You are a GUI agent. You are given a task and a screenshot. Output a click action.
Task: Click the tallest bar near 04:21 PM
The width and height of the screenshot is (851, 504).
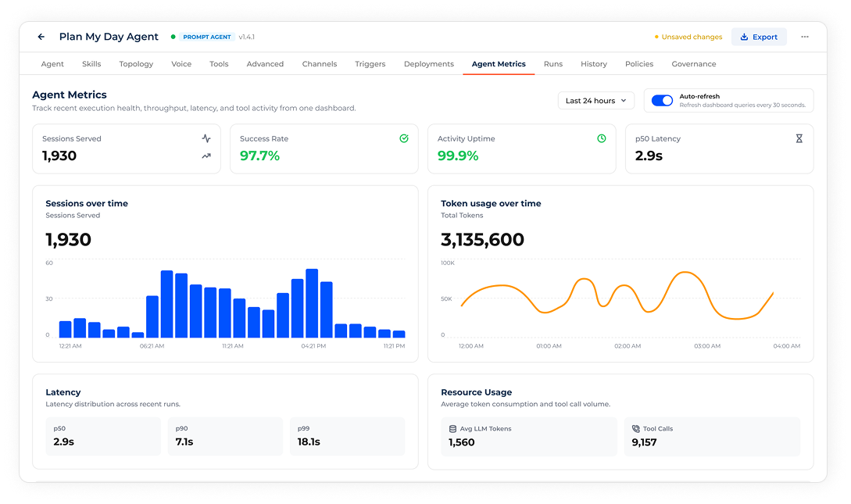pos(312,303)
